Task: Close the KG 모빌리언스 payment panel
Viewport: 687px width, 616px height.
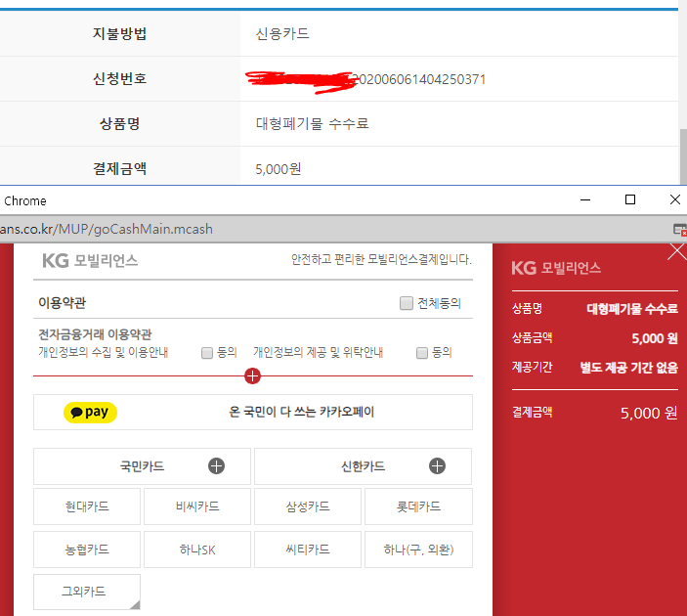Action: pyautogui.click(x=677, y=252)
